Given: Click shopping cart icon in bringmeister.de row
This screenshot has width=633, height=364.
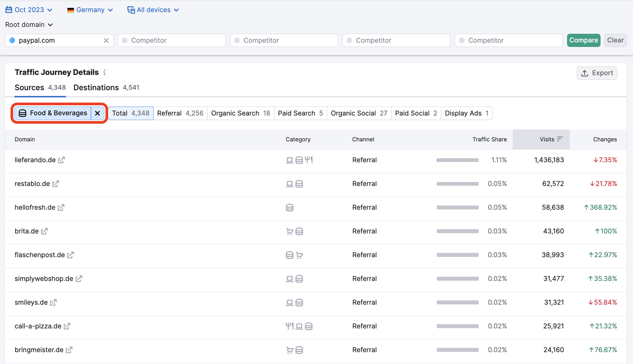Looking at the screenshot, I should pyautogui.click(x=290, y=350).
